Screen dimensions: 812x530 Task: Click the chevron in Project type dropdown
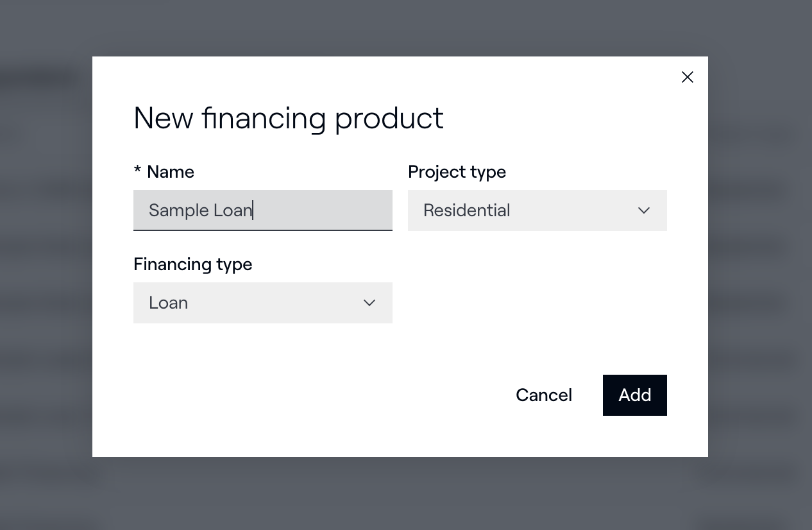(x=644, y=210)
